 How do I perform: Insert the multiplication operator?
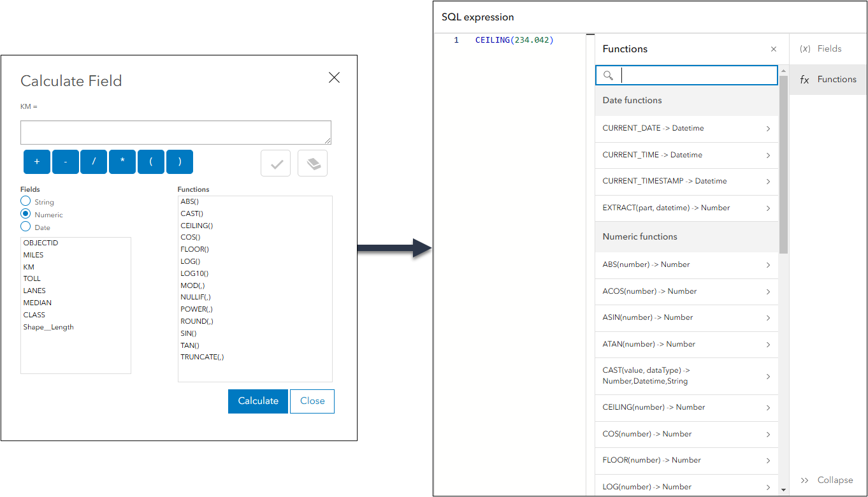122,162
